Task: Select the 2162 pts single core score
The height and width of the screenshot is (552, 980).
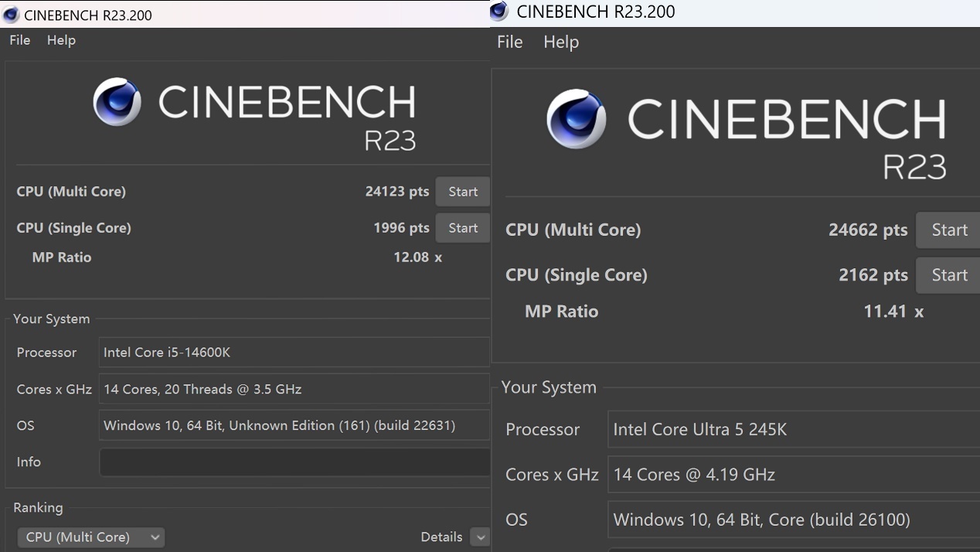Action: pos(873,275)
